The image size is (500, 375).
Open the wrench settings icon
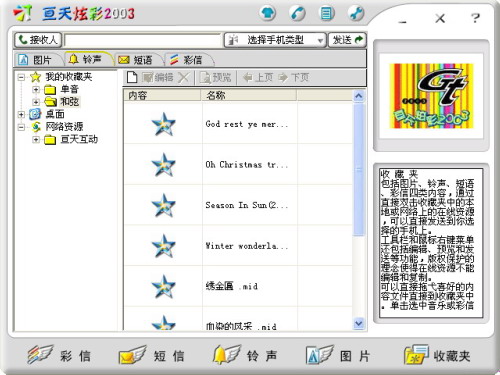coord(356,14)
